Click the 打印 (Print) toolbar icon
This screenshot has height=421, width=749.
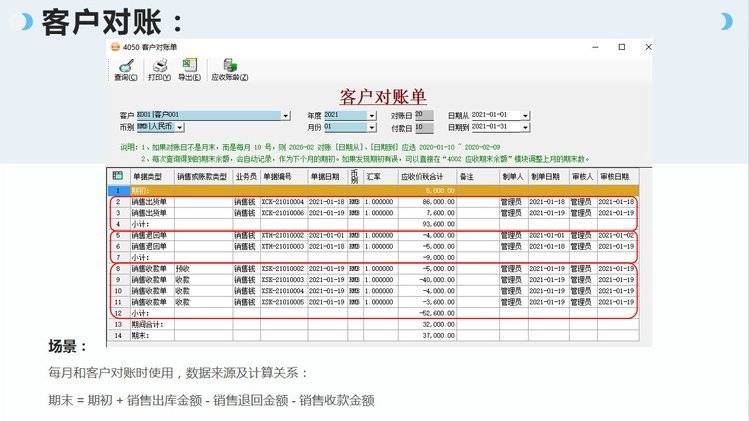(x=159, y=65)
